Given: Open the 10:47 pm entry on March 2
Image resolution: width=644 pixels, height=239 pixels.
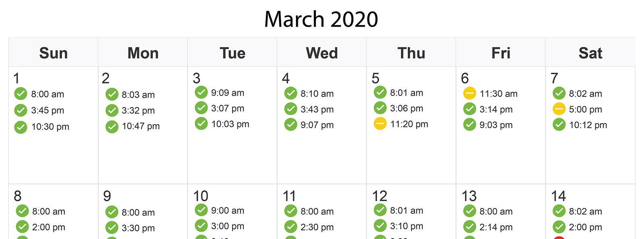Looking at the screenshot, I should click(x=140, y=126).
